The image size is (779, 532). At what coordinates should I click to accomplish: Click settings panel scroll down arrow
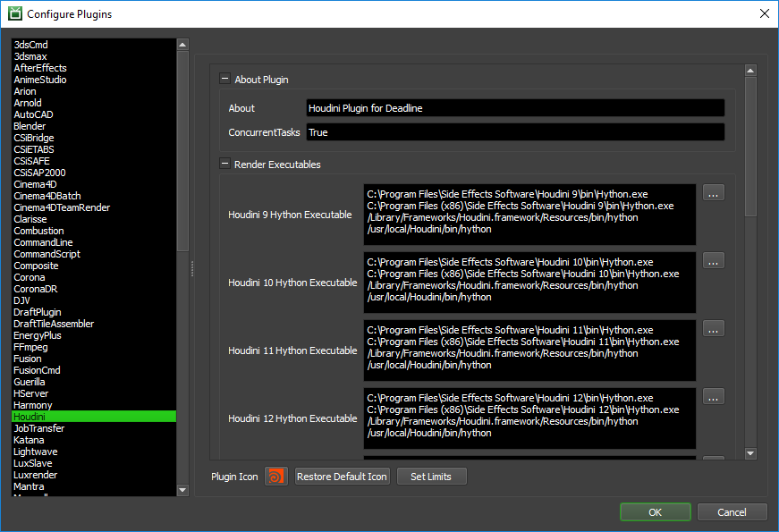pos(750,453)
